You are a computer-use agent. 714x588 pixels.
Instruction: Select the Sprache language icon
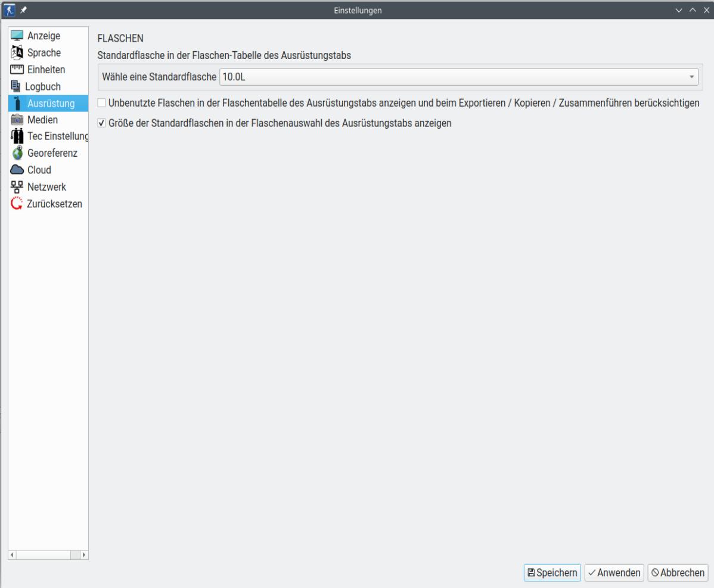click(x=17, y=52)
